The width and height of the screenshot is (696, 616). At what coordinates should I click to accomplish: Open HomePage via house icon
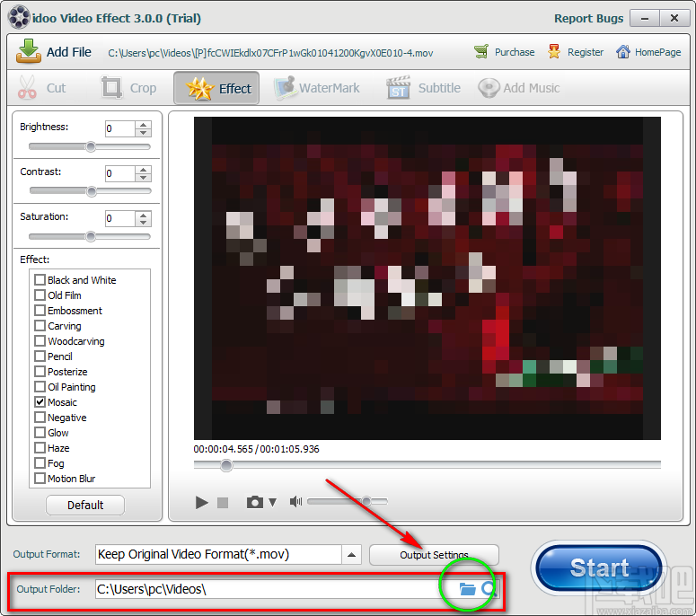(x=622, y=52)
